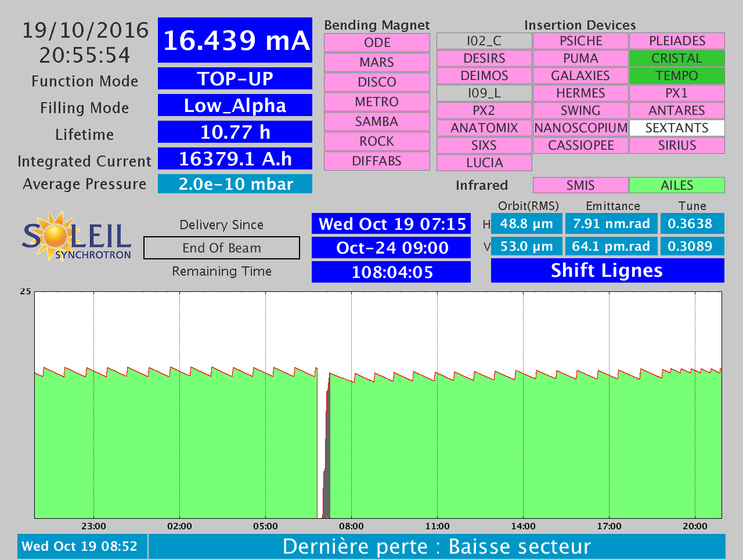Select the HERMES beamline cell
Image resolution: width=743 pixels, height=560 pixels.
pyautogui.click(x=580, y=93)
